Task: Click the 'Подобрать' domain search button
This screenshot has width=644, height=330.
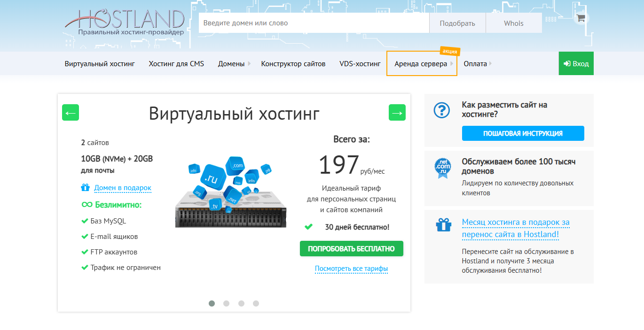Action: (457, 23)
